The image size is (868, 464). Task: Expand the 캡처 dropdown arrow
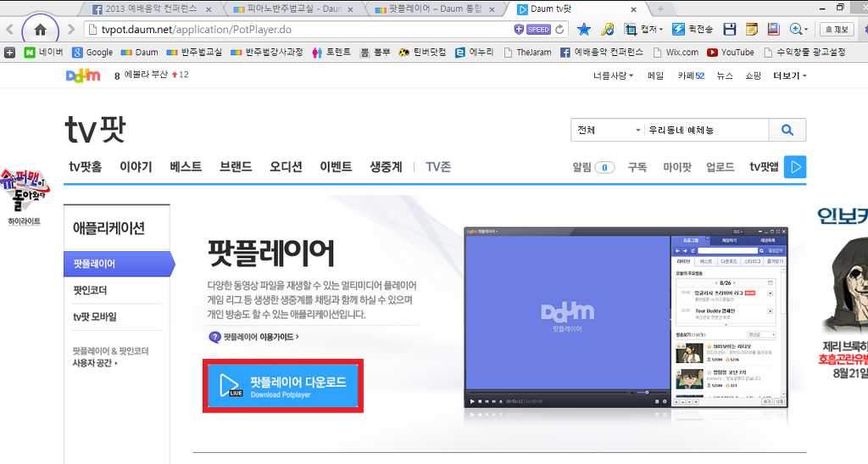pos(661,30)
